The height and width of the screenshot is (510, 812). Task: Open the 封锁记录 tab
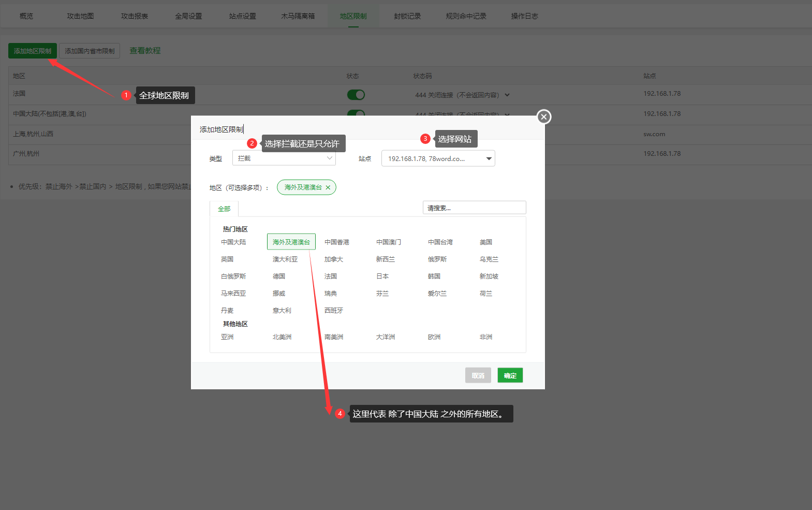[x=407, y=16]
